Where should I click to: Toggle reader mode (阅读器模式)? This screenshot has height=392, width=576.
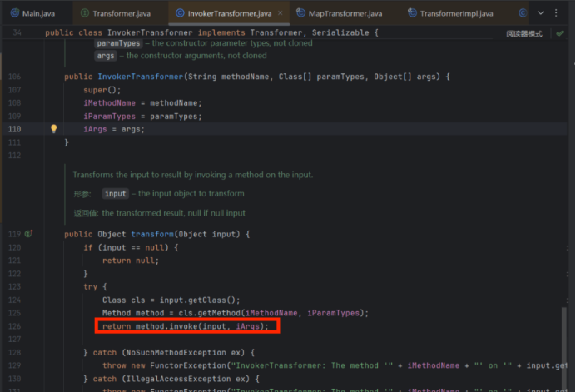pyautogui.click(x=524, y=33)
